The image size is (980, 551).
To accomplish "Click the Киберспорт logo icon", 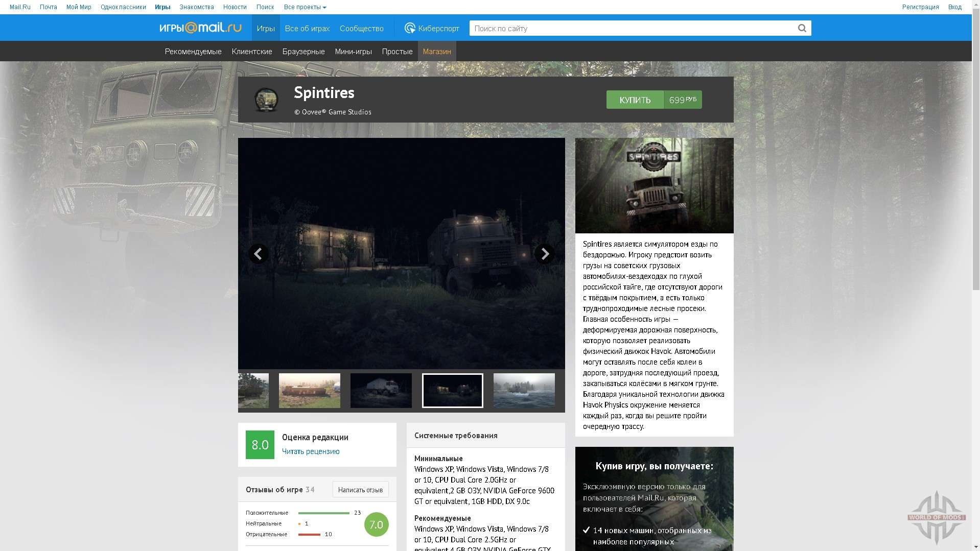I will (x=410, y=28).
